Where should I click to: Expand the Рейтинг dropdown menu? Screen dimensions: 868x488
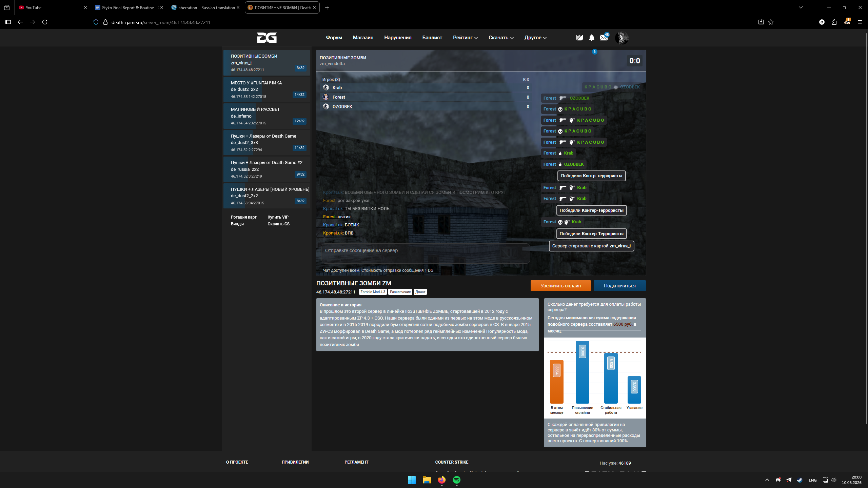[x=465, y=38]
